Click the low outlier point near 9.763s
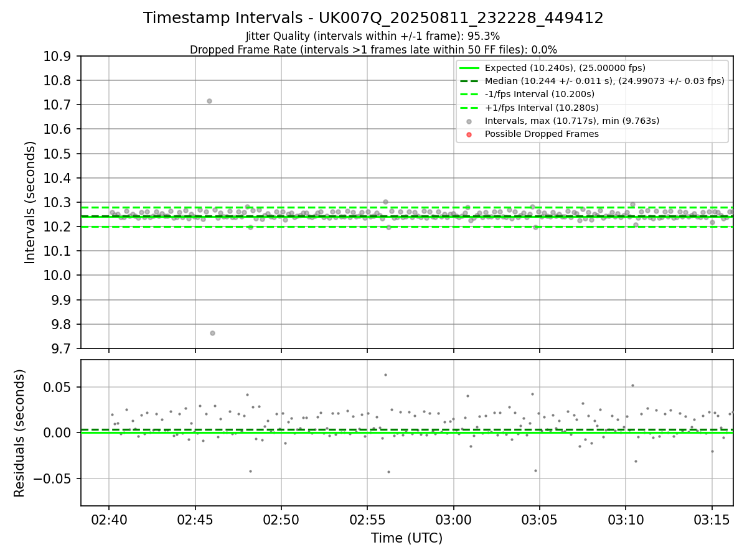Screen dimensions: 747x560 pyautogui.click(x=212, y=333)
